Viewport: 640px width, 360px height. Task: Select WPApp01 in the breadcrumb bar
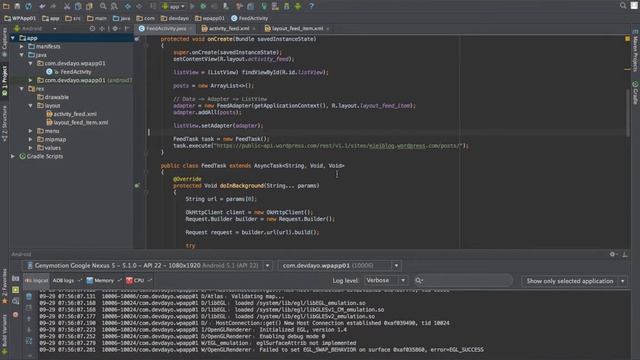point(20,18)
